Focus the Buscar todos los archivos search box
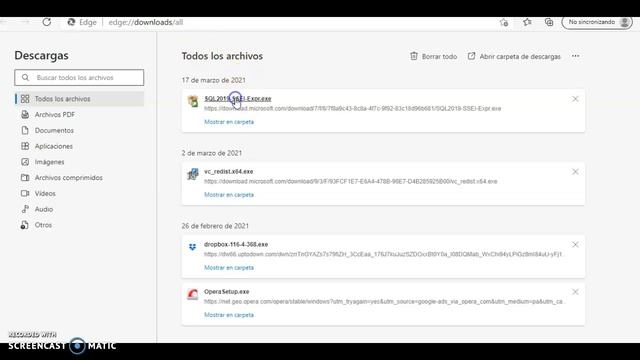The height and width of the screenshot is (360, 640). (79, 78)
